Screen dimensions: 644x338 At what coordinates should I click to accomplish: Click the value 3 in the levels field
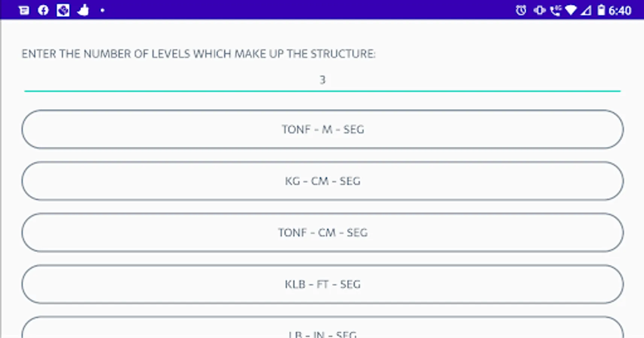pyautogui.click(x=322, y=80)
